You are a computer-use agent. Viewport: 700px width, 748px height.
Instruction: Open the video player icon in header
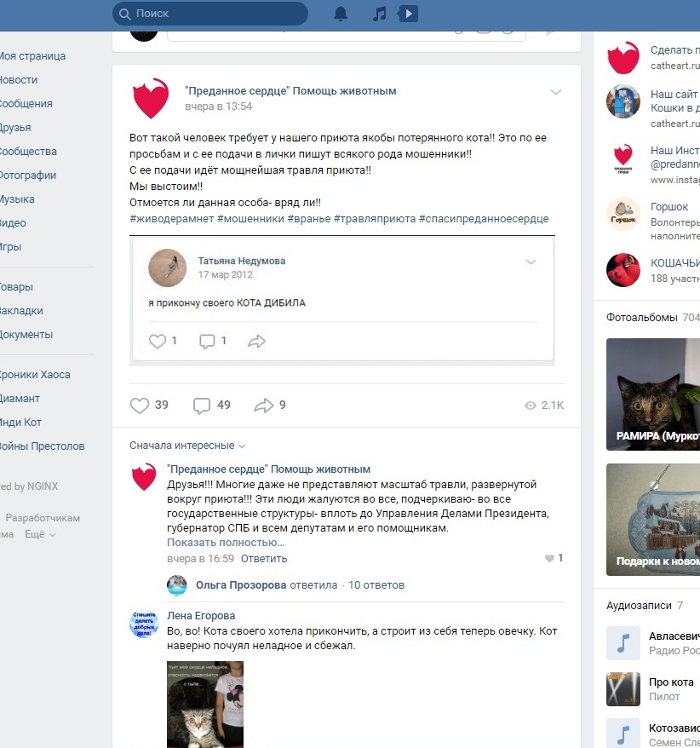(408, 14)
